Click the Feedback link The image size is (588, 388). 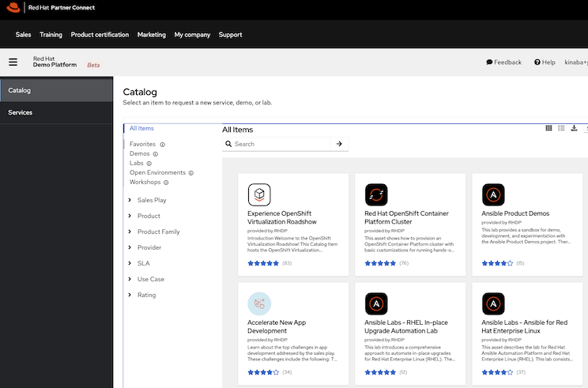tap(504, 62)
